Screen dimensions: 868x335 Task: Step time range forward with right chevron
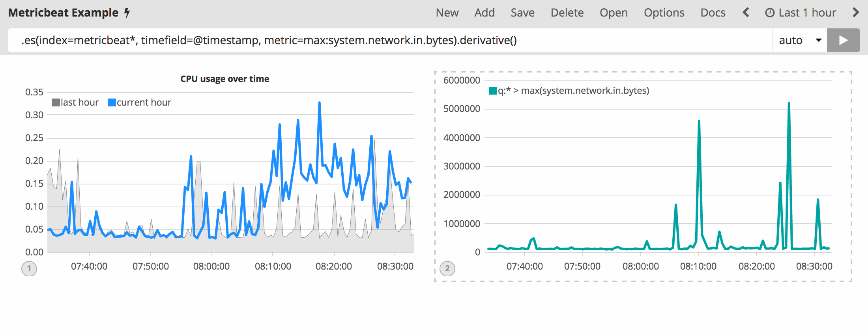855,13
